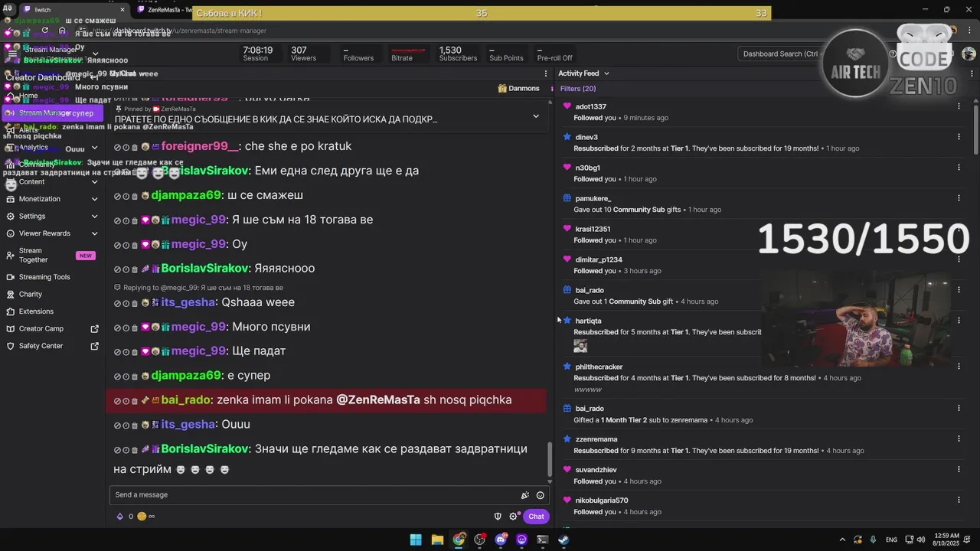Click the @ZenReMasTa mention in chat
980x551 pixels.
tap(378, 400)
